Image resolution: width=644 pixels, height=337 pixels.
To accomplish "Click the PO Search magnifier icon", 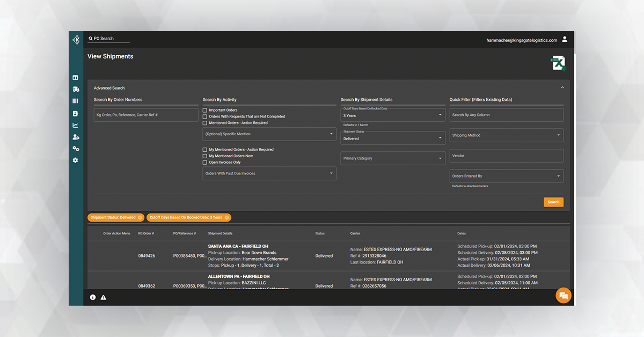I will 91,39.
